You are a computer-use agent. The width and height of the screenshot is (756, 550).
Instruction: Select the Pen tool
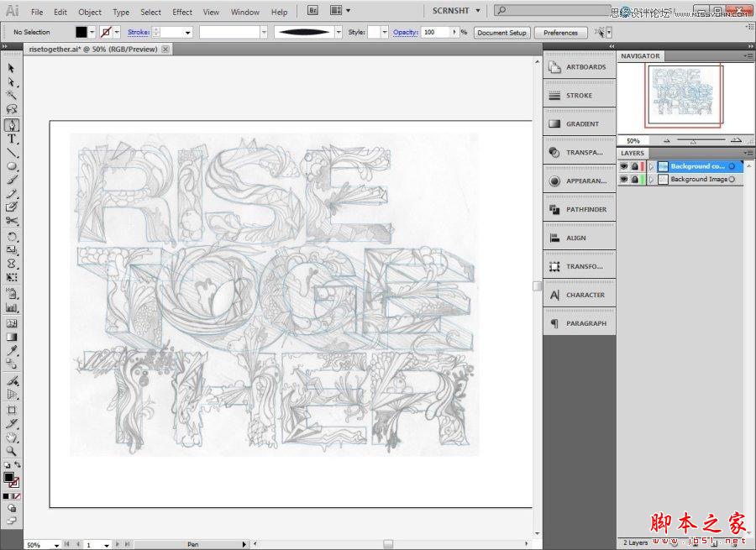[11, 124]
